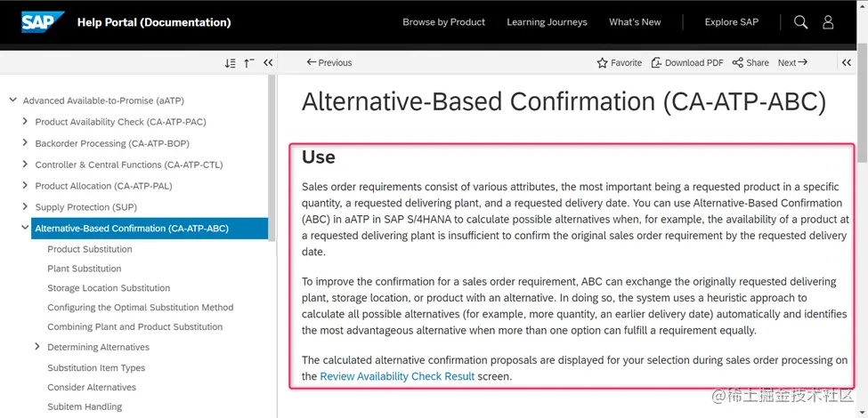Go to Previous page

tap(329, 63)
